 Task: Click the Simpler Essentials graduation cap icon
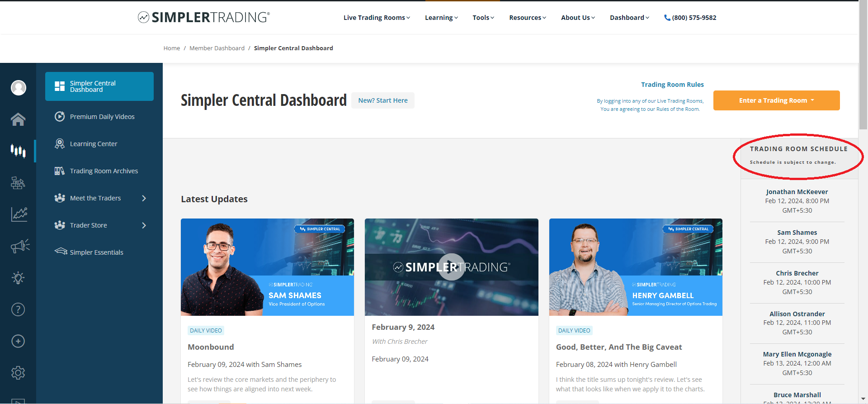pyautogui.click(x=61, y=251)
